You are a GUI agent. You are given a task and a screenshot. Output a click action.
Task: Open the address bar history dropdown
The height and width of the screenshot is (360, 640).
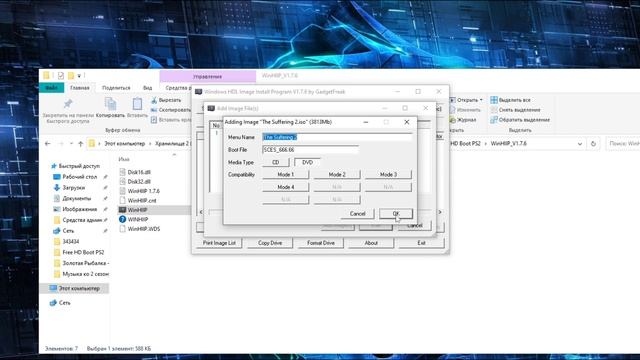click(580, 144)
